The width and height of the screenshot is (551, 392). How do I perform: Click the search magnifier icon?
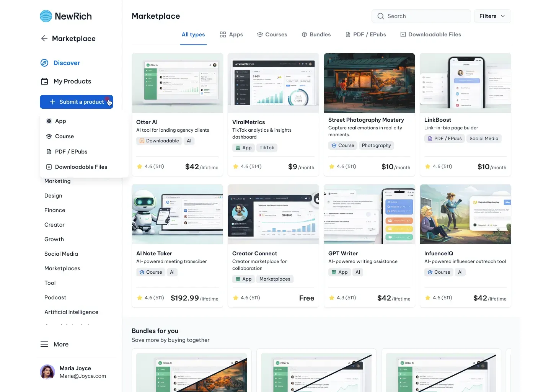[381, 16]
